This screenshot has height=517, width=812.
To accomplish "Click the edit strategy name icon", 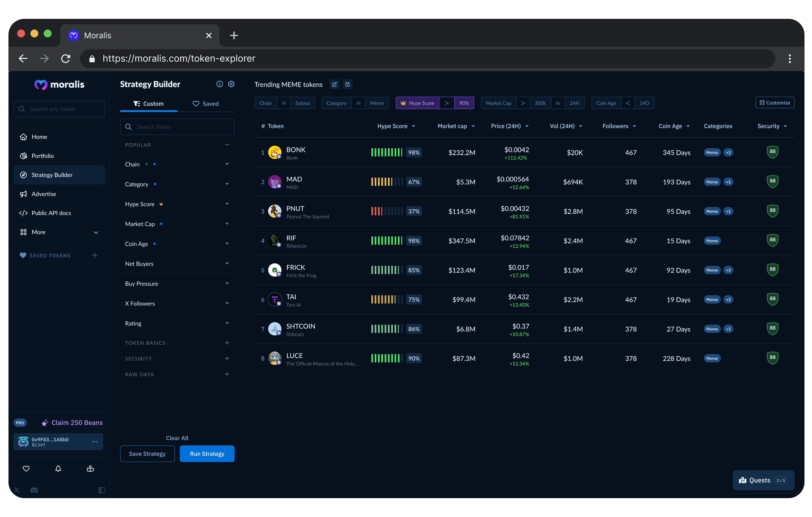I will pyautogui.click(x=334, y=84).
